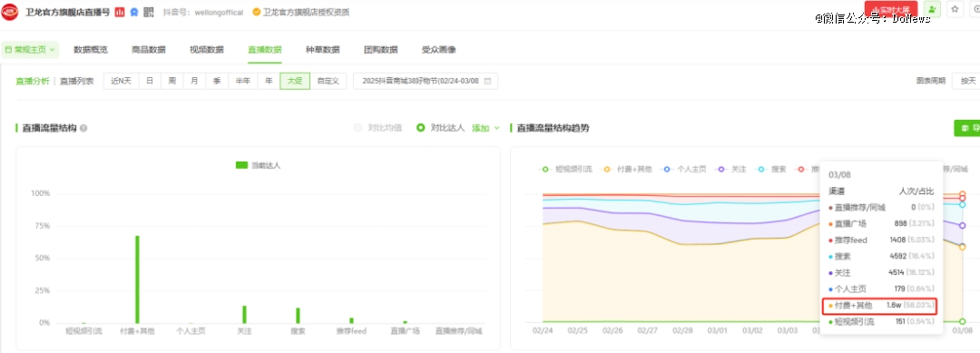Viewport: 980px width, 353px height.
Task: Click the green follow-user icon button
Action: pyautogui.click(x=932, y=9)
